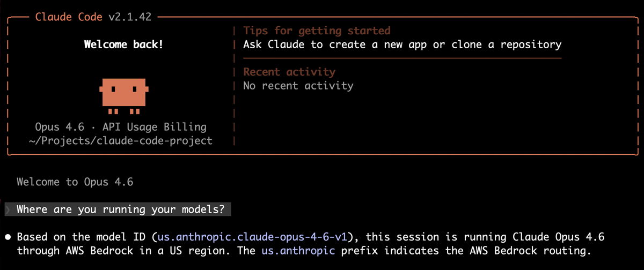Click the ~/Projects/claude-code-project path
Screen dimensions: 644x270
click(x=120, y=141)
